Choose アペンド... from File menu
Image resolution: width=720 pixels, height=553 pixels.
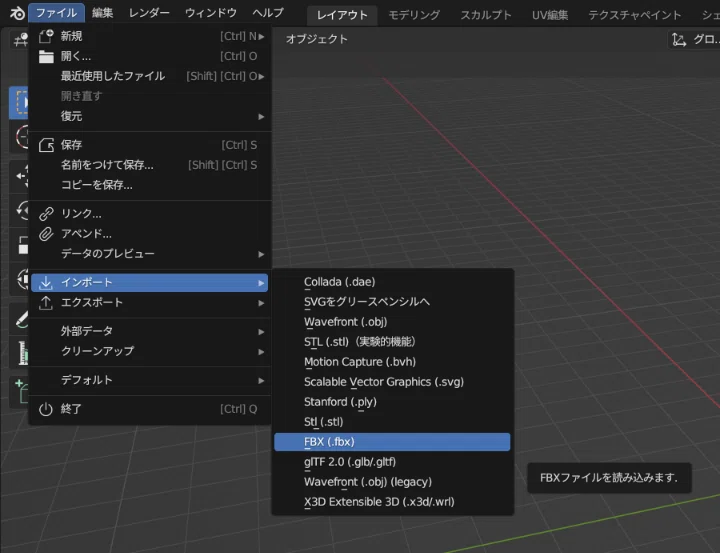click(x=150, y=234)
